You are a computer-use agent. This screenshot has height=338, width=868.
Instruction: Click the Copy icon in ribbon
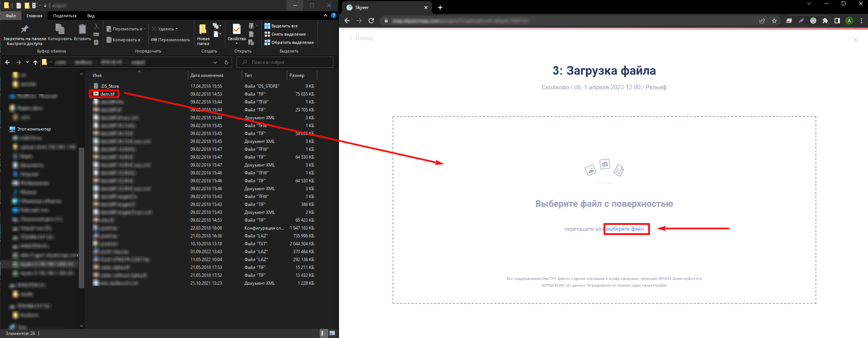click(x=60, y=29)
